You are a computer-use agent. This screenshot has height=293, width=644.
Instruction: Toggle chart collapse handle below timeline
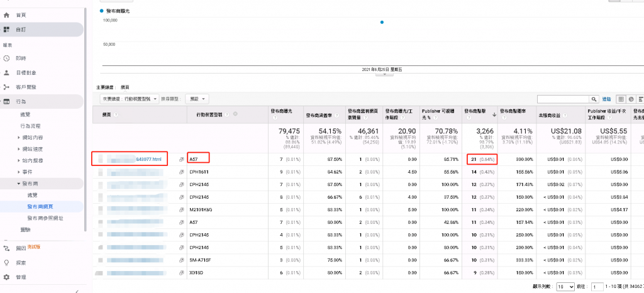click(x=385, y=74)
